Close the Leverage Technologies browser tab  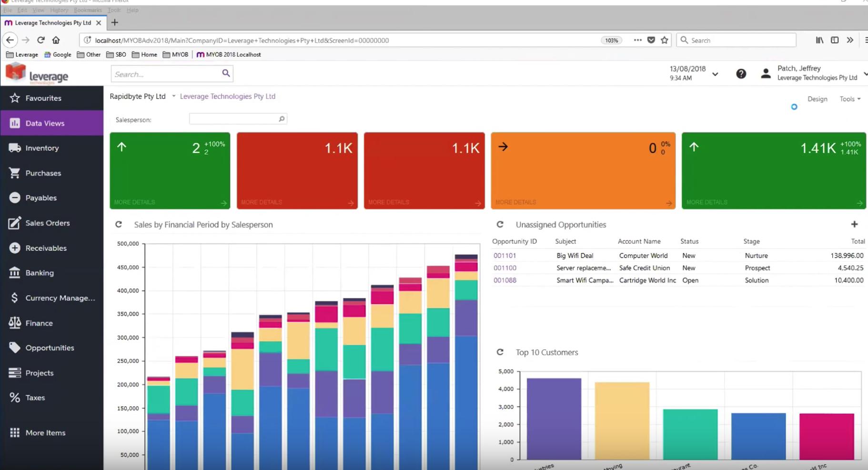coord(99,23)
